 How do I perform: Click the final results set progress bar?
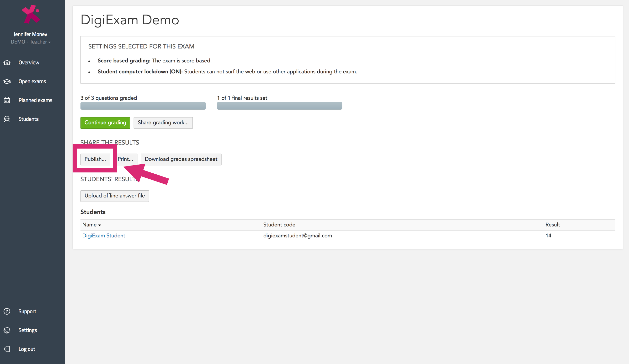pyautogui.click(x=280, y=106)
